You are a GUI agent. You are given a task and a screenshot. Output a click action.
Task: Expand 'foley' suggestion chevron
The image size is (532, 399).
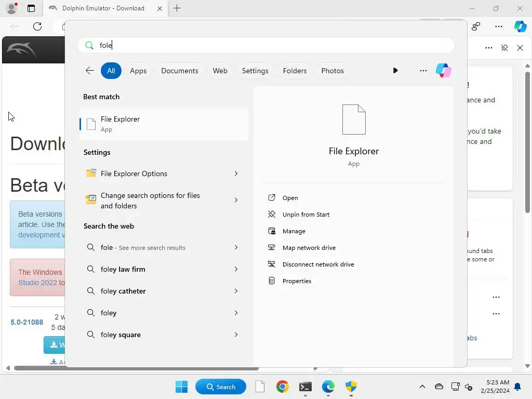point(236,312)
